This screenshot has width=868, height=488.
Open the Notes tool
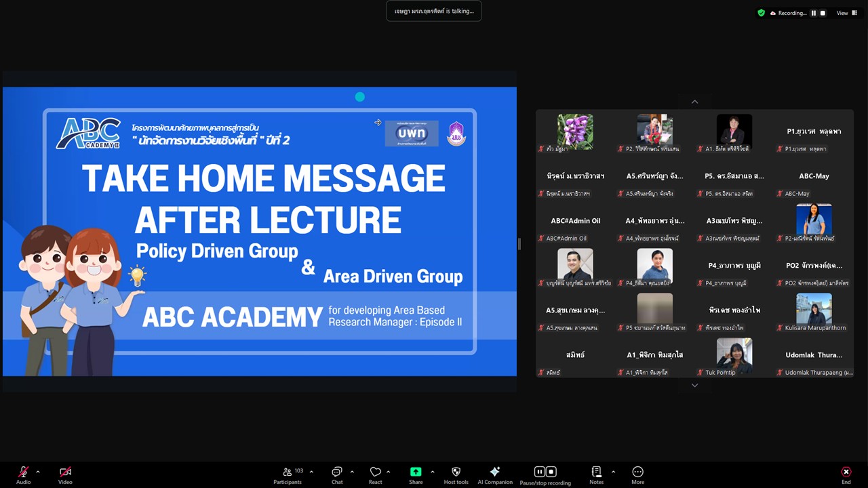coord(596,475)
